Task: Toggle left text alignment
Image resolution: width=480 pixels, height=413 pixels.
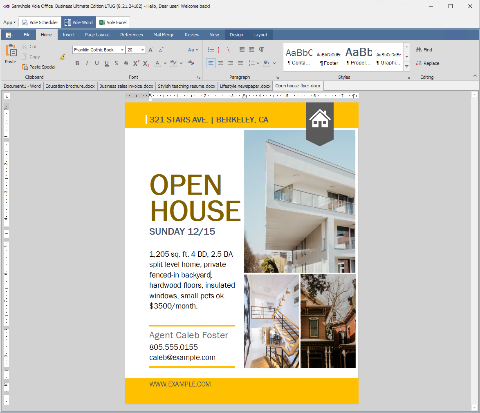Action: (x=211, y=63)
